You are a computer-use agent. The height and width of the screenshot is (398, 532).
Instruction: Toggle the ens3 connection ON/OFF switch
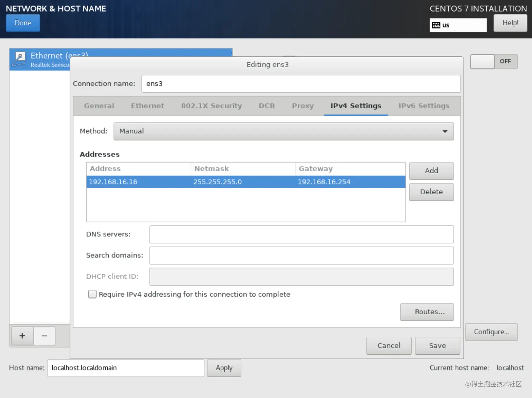tap(494, 61)
